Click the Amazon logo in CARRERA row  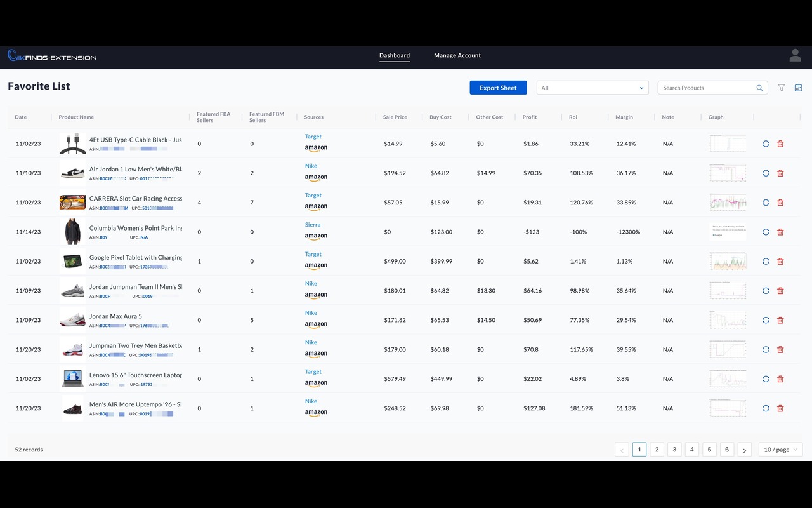pyautogui.click(x=316, y=207)
